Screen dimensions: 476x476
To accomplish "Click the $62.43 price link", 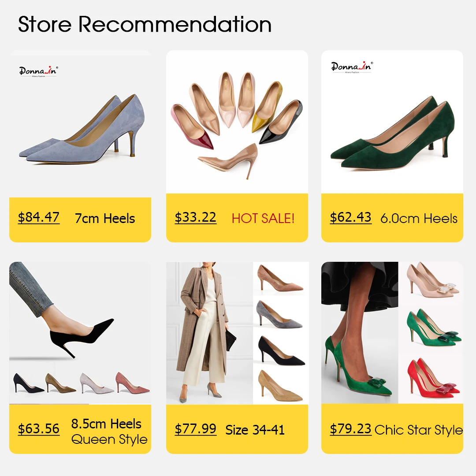I will pos(351,217).
